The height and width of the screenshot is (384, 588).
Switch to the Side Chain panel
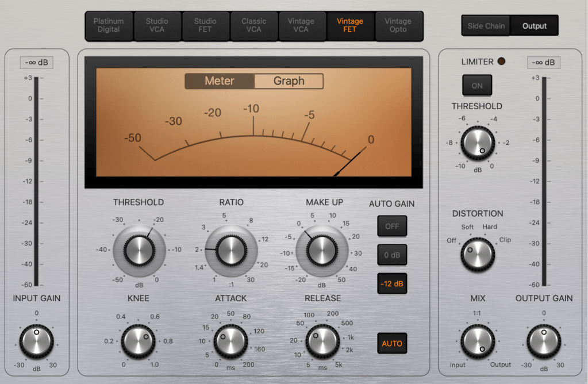(x=486, y=26)
